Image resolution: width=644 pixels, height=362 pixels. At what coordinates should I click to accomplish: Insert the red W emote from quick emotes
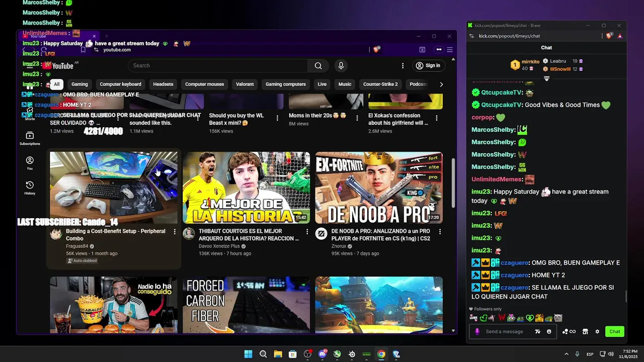click(502, 318)
